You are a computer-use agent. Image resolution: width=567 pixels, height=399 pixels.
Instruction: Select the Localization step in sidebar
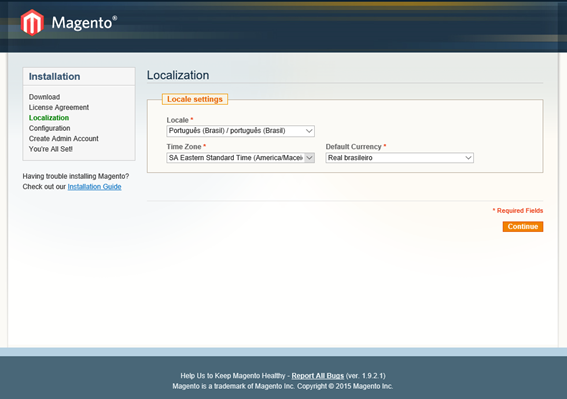click(49, 118)
